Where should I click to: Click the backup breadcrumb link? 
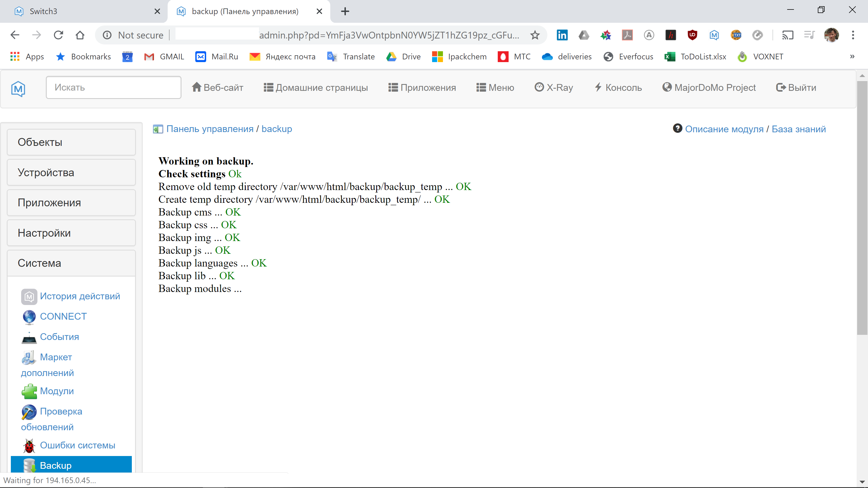click(276, 129)
